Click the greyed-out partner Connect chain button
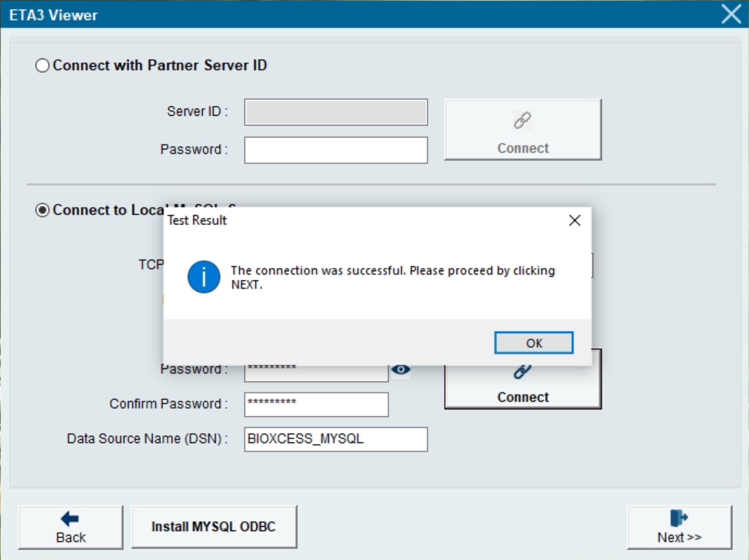 [523, 130]
